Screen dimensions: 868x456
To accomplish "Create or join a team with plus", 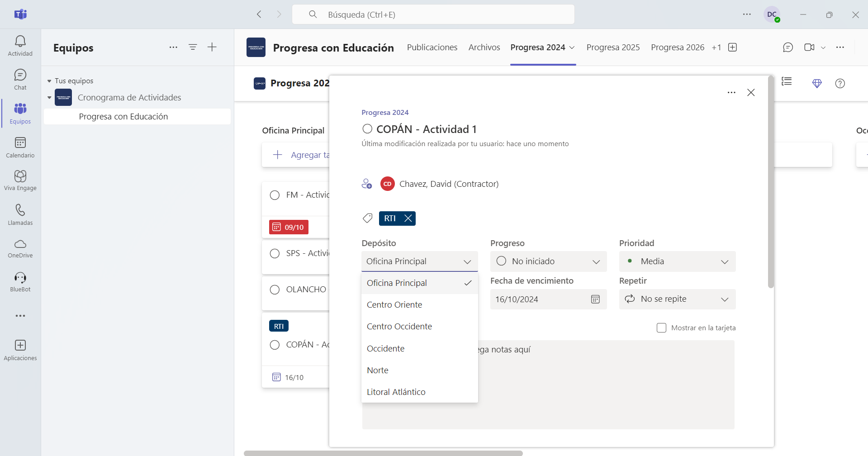I will click(212, 47).
